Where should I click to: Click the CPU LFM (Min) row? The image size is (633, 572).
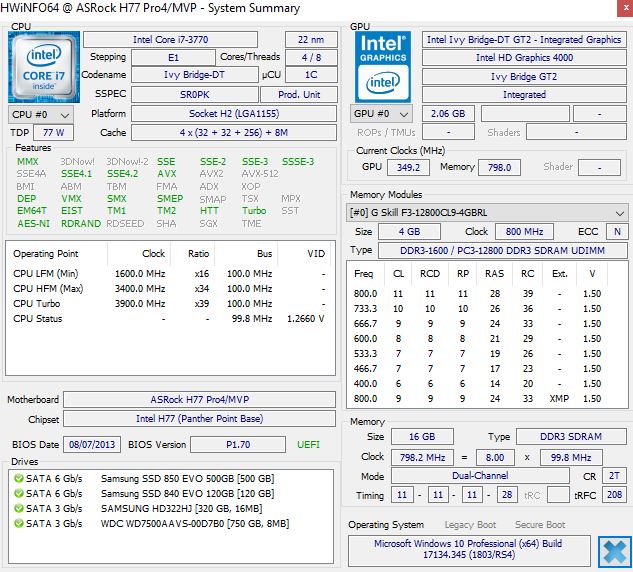click(170, 274)
